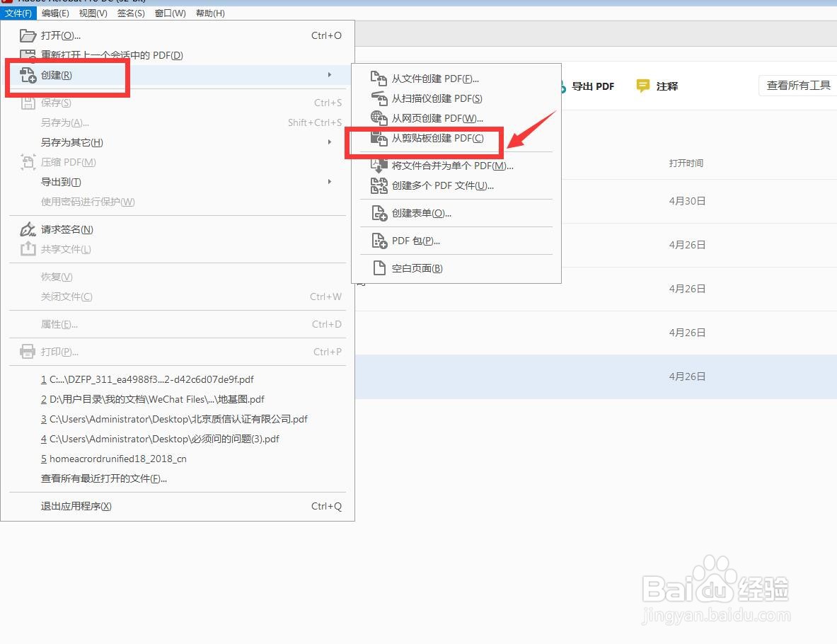Open the 窗口(W) menu
Image resolution: width=837 pixels, height=644 pixels.
pyautogui.click(x=171, y=13)
